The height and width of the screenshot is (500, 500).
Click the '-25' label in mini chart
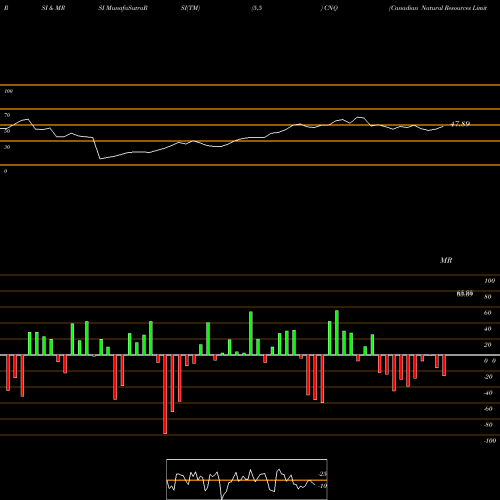[x=323, y=474]
